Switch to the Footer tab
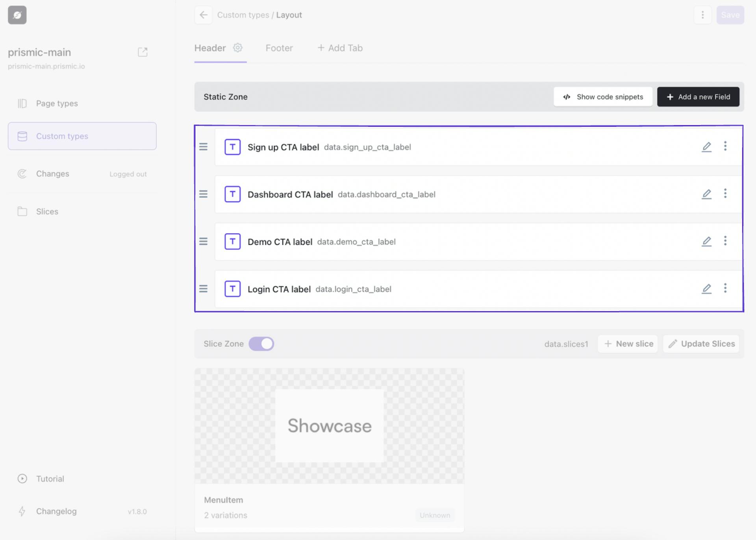756x540 pixels. (279, 48)
